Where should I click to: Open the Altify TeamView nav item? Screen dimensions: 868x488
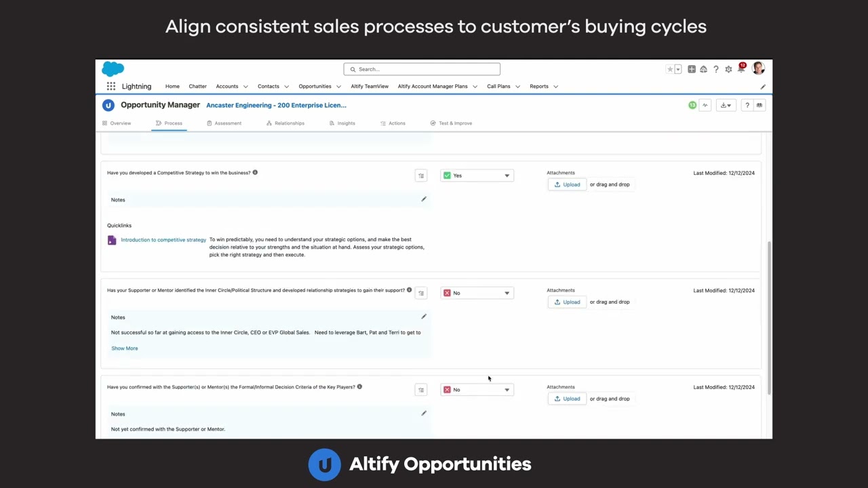click(370, 86)
